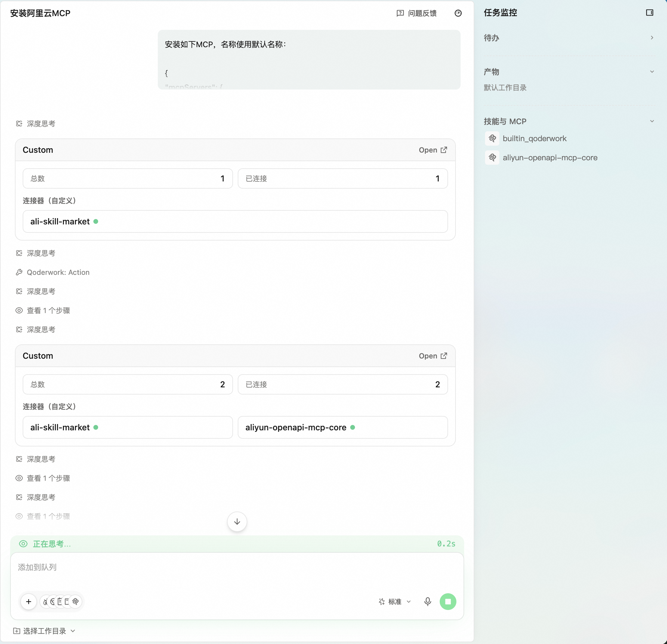This screenshot has height=644, width=667.
Task: Collapse the 技能与 MCP section chevron
Action: point(652,121)
